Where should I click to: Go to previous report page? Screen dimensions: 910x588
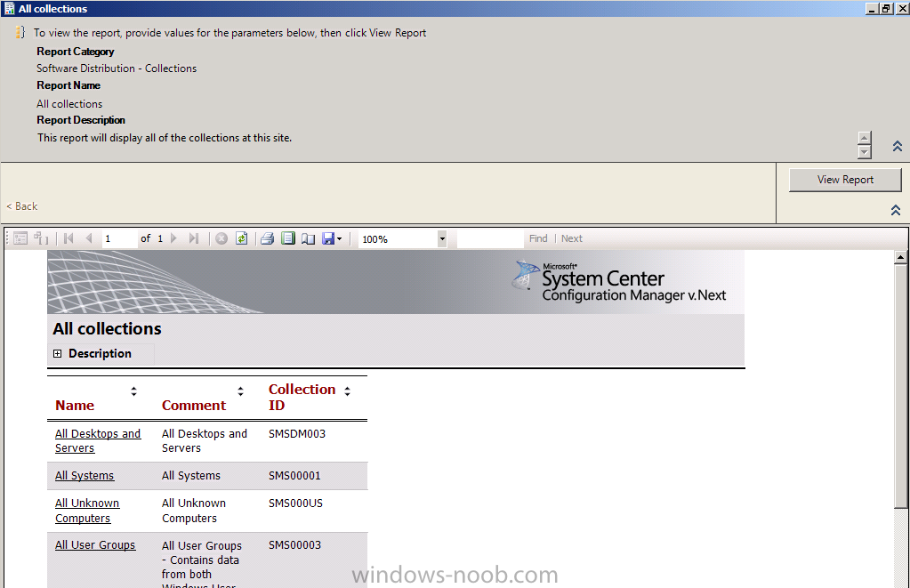(x=89, y=238)
